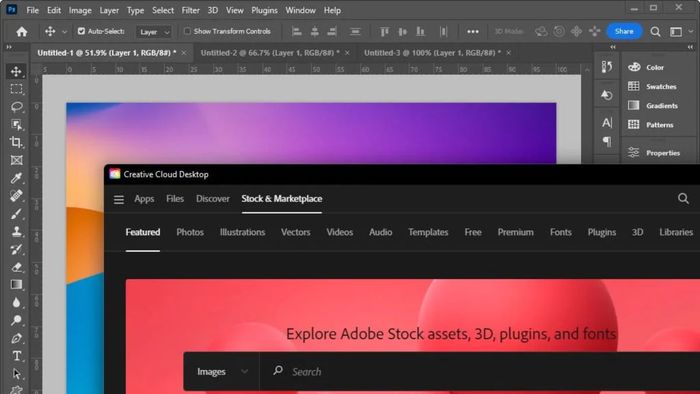The image size is (700, 394).
Task: Select the Crop tool
Action: [x=17, y=142]
